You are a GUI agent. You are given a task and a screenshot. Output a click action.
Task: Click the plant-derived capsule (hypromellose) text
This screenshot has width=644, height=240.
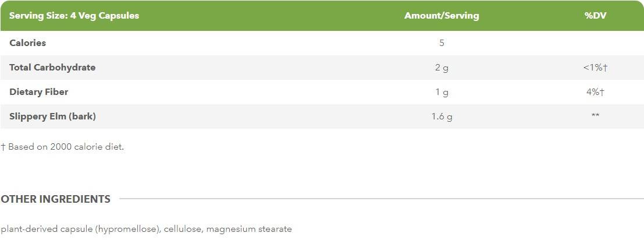[80, 229]
